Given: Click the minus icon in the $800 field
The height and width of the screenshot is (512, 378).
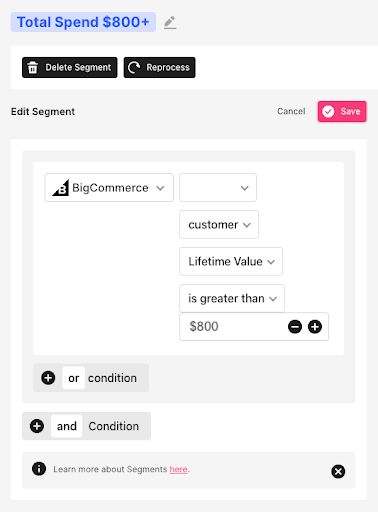Looking at the screenshot, I should pyautogui.click(x=295, y=327).
